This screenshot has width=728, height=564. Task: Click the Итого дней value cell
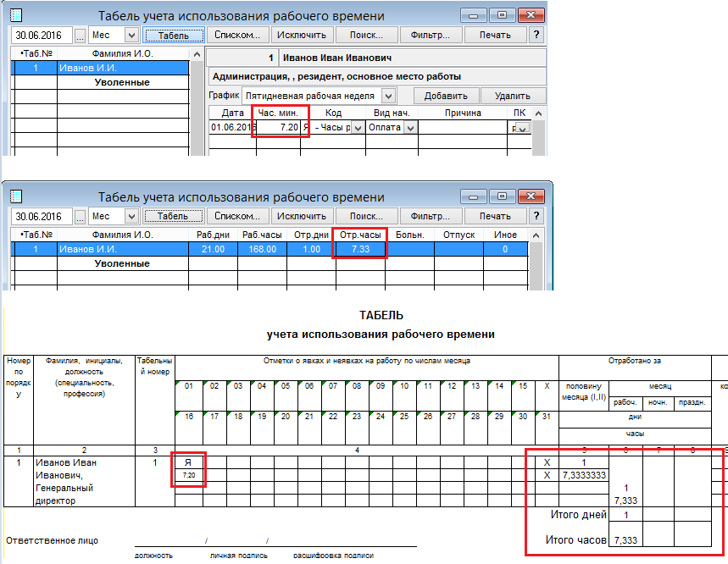625,515
